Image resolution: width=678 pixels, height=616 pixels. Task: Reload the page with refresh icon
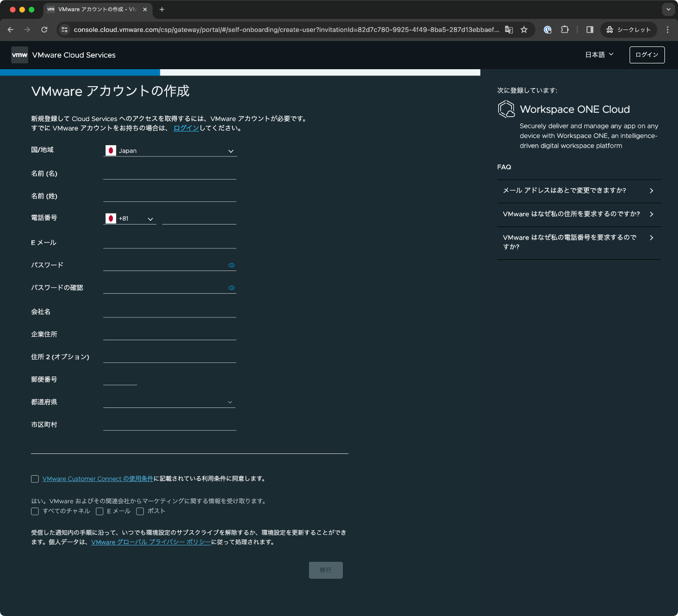pos(44,30)
